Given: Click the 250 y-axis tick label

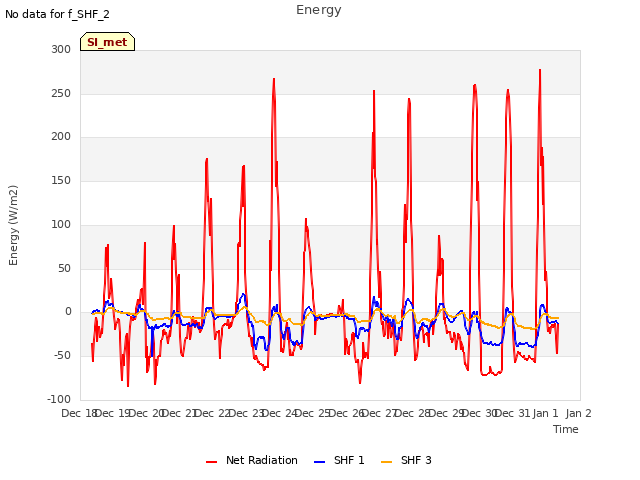Looking at the screenshot, I should point(61,93).
